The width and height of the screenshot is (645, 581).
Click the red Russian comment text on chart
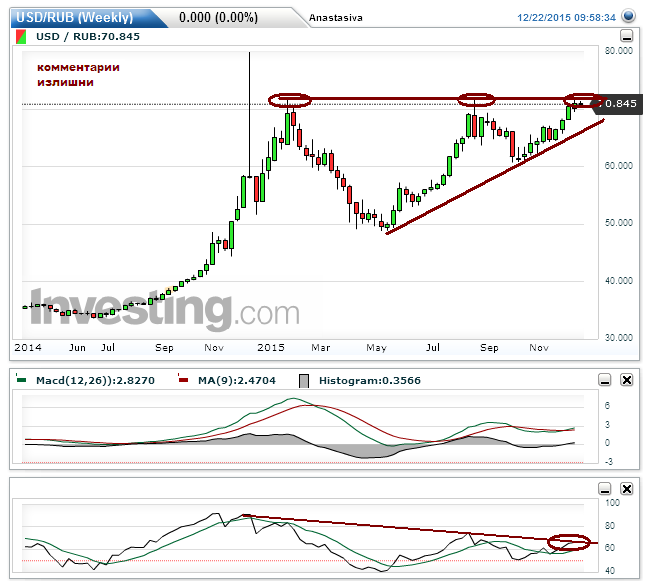click(78, 75)
